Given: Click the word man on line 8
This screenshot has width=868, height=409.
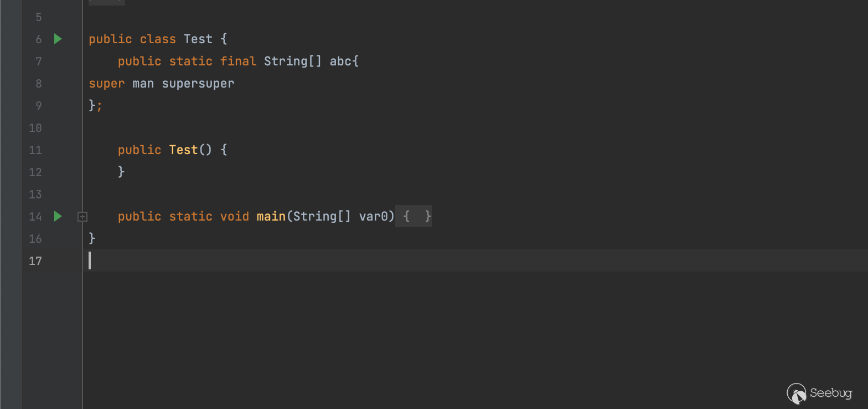Looking at the screenshot, I should tap(143, 84).
